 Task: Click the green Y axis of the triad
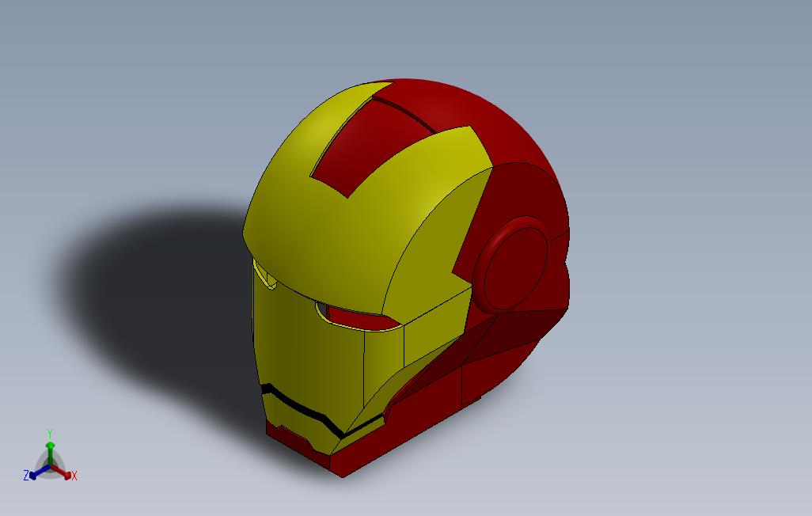click(50, 453)
